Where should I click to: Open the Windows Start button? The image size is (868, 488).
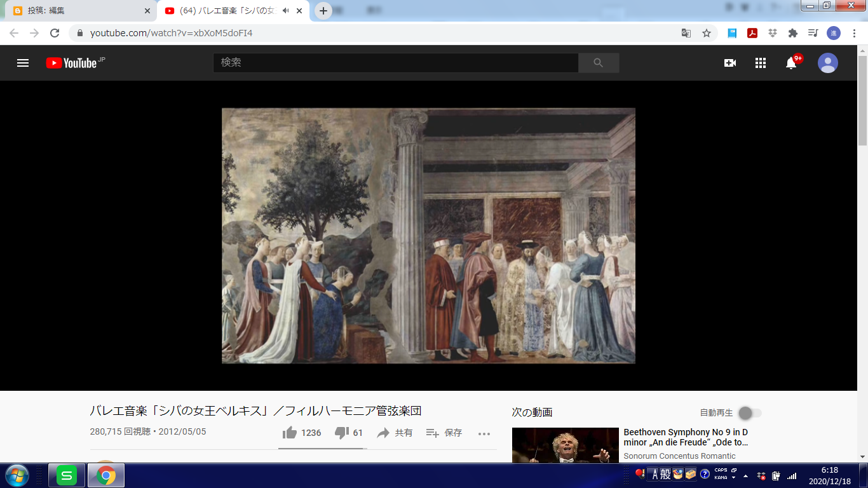[17, 475]
